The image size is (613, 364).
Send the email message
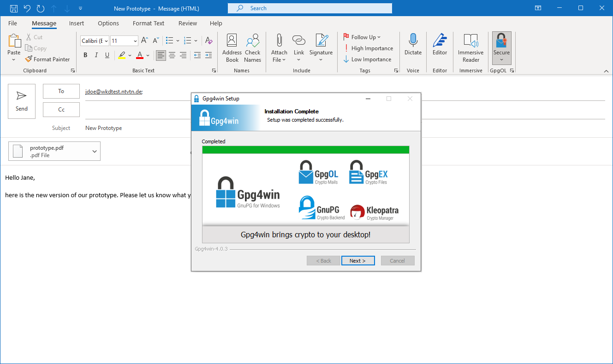point(22,101)
